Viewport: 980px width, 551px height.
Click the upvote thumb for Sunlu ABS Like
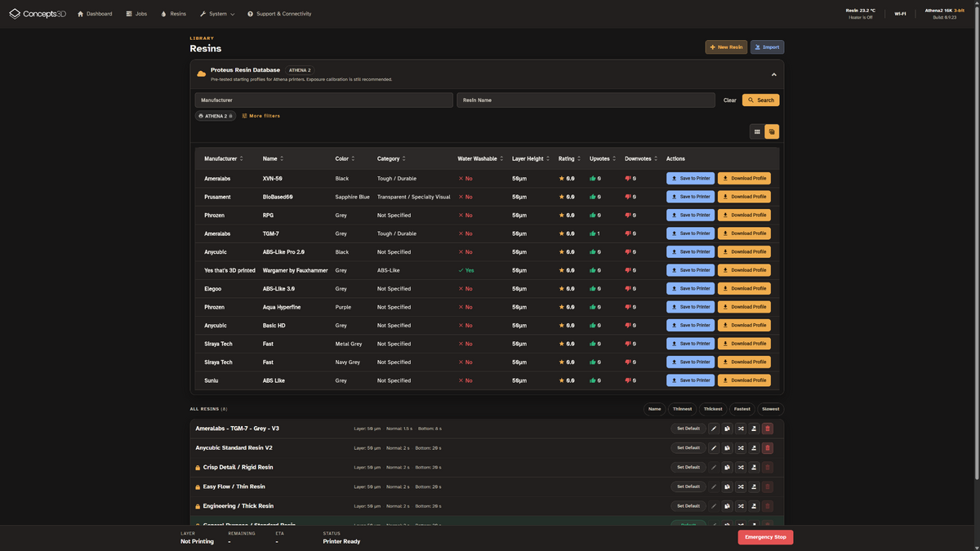[x=593, y=380]
